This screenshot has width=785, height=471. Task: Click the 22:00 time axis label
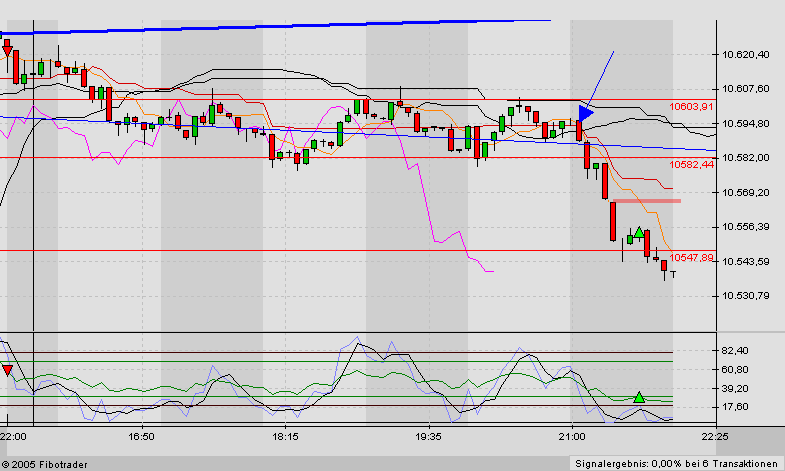tap(13, 437)
